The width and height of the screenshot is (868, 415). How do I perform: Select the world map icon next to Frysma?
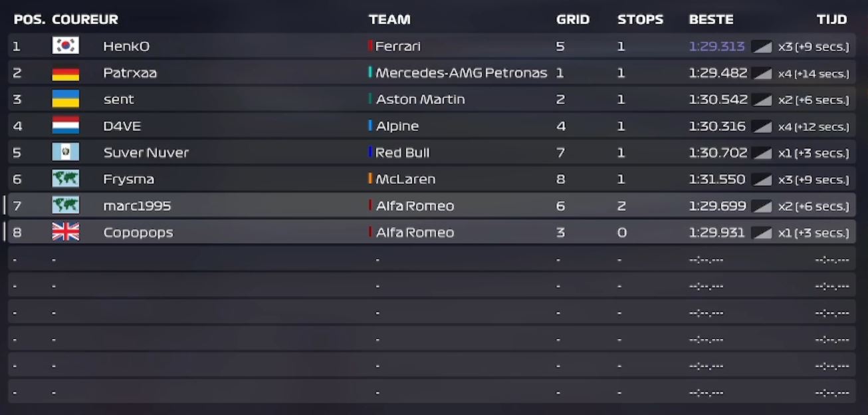pyautogui.click(x=65, y=179)
